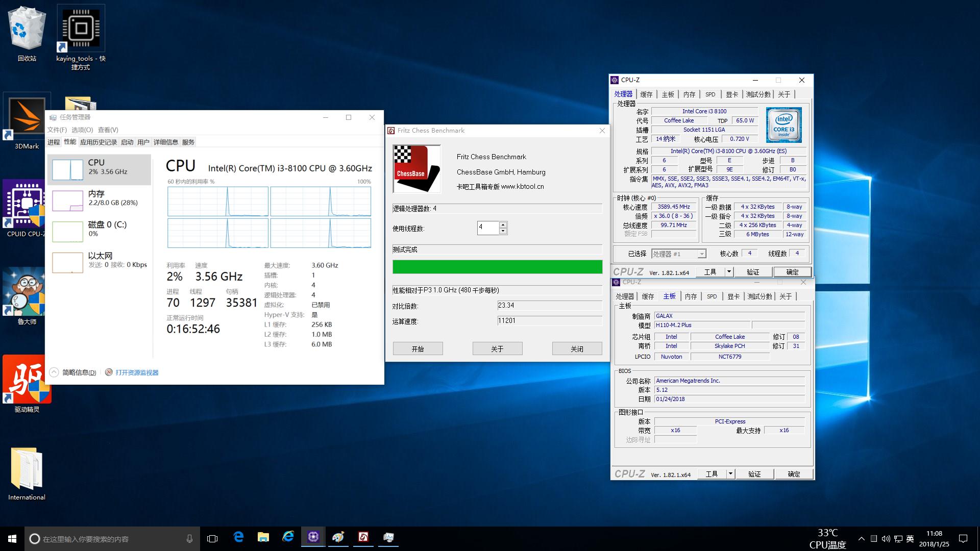Click the volume icon in the system tray
This screenshot has height=551, width=980.
click(x=886, y=538)
